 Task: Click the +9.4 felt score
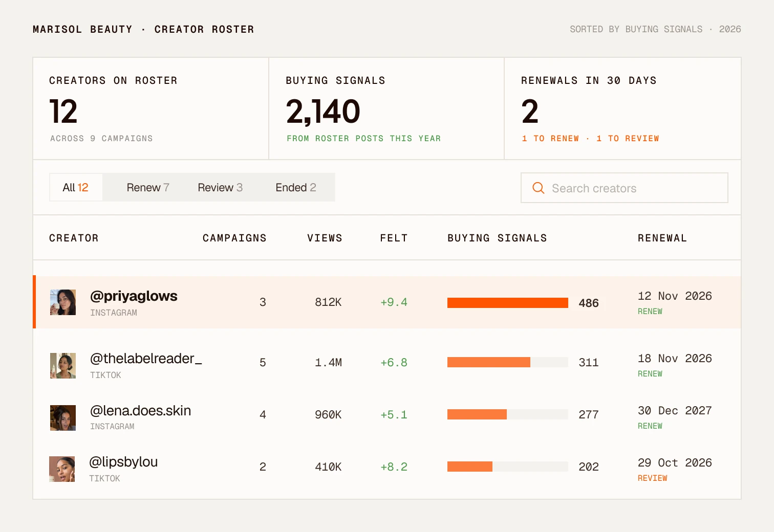394,302
